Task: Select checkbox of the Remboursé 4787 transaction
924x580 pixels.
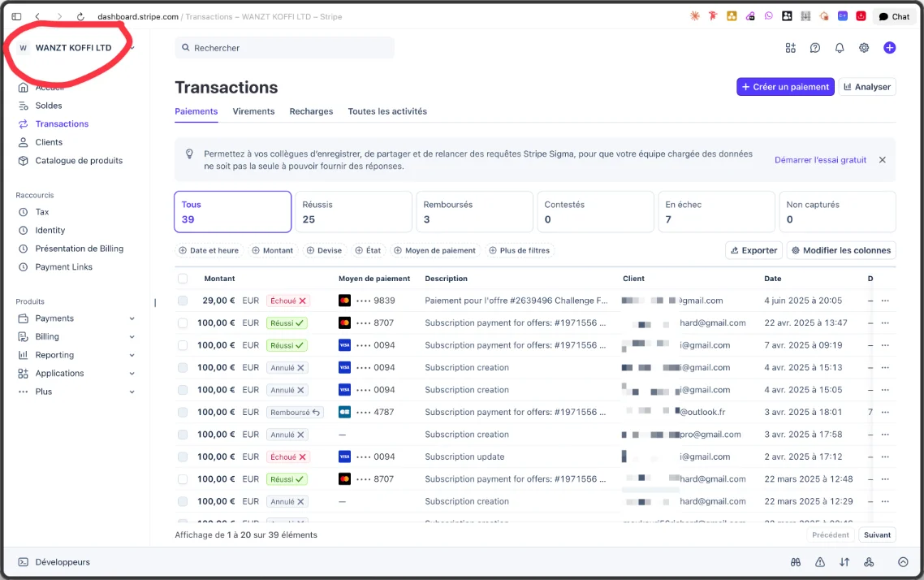Action: [183, 412]
